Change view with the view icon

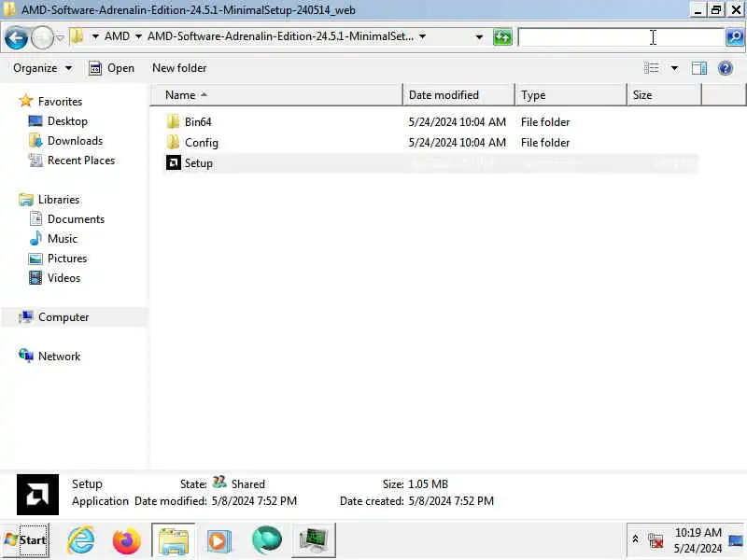pos(651,68)
